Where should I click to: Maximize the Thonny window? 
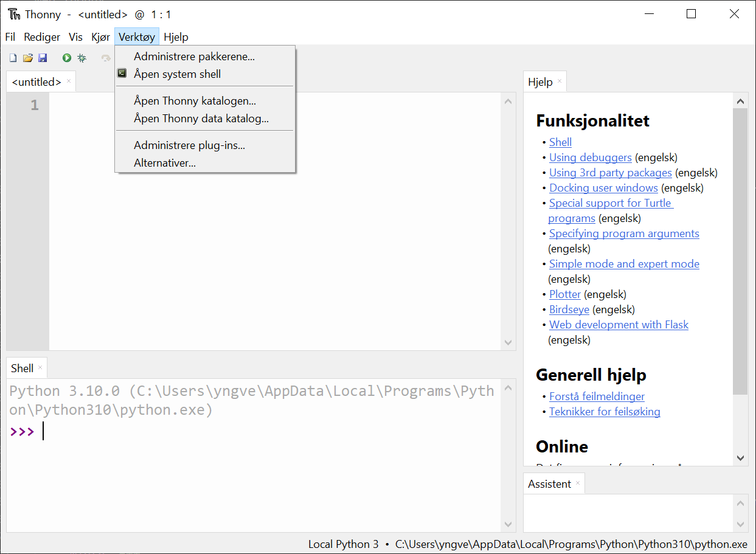691,14
